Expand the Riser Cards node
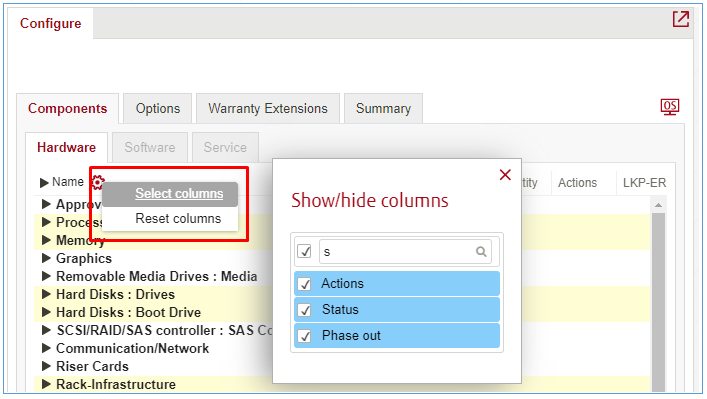The width and height of the screenshot is (707, 399). (46, 366)
